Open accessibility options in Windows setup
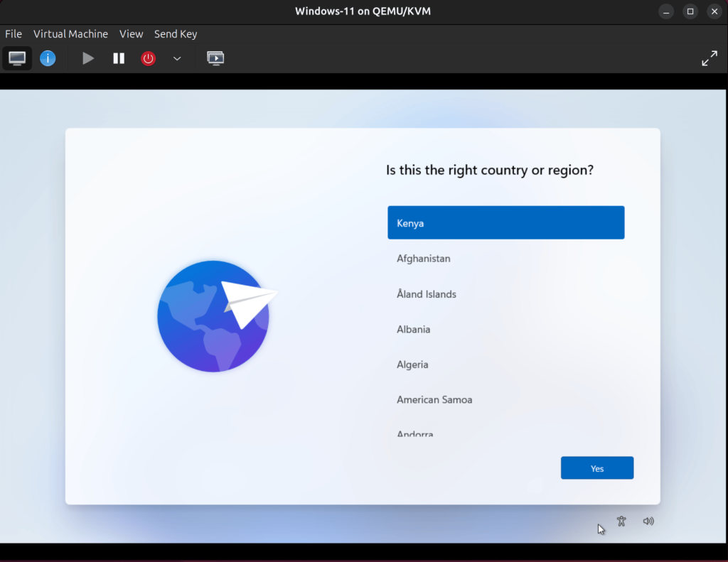 pyautogui.click(x=621, y=521)
